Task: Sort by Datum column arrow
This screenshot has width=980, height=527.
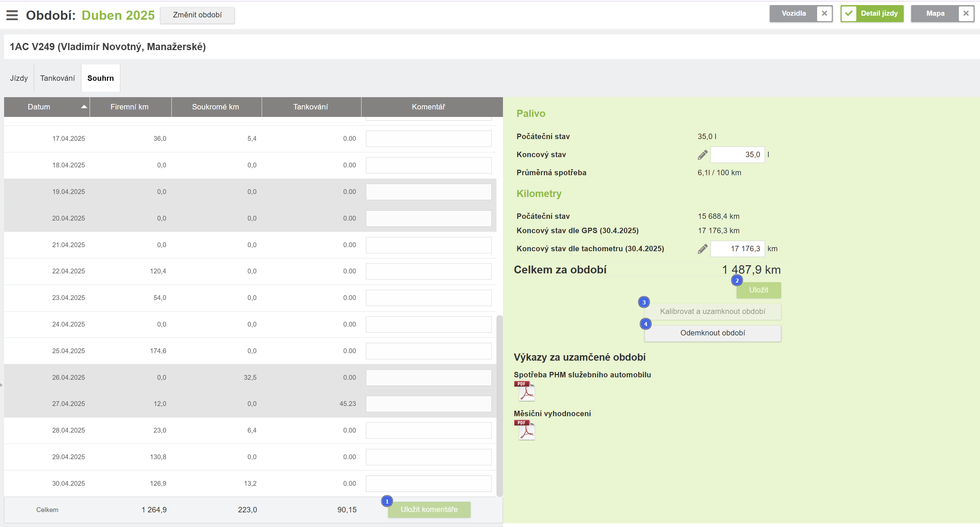Action: (84, 107)
